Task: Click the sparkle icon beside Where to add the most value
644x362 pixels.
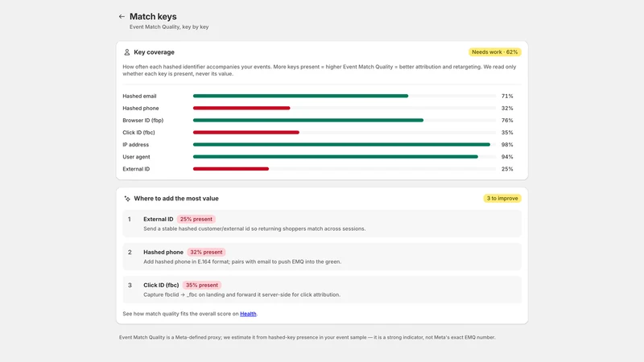Action: (127, 199)
